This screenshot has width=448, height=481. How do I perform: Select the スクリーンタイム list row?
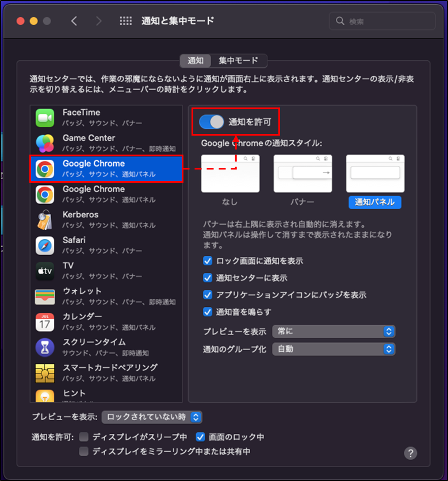[x=106, y=348]
